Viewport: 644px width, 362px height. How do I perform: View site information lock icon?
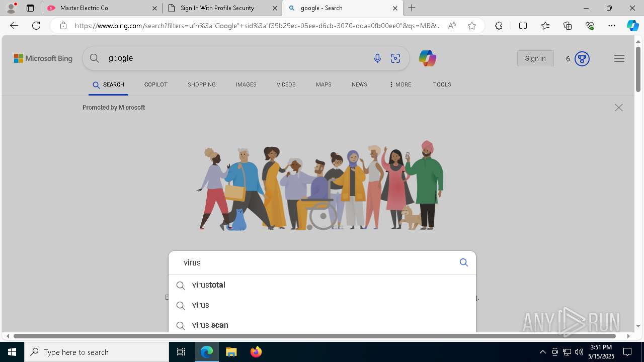63,26
